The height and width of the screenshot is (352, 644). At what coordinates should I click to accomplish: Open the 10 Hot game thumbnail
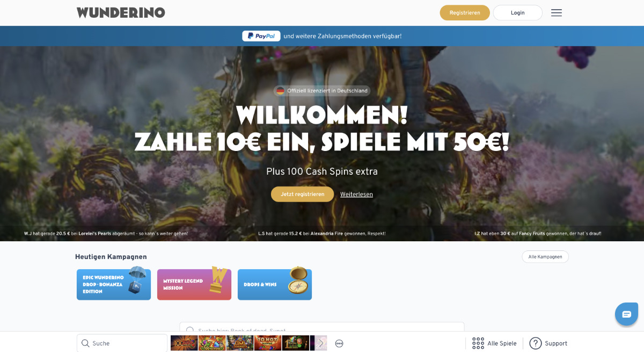267,343
